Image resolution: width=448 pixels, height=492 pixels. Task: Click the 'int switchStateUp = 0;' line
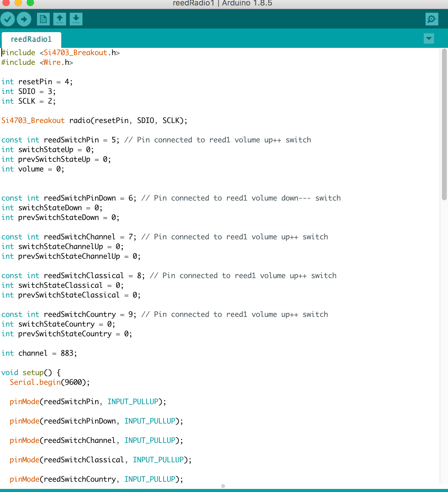point(48,150)
